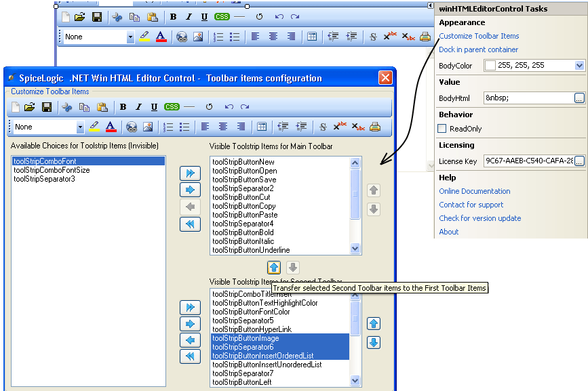The width and height of the screenshot is (588, 391).
Task: Open the Insert Hyperlink globe icon
Action: pos(131,127)
